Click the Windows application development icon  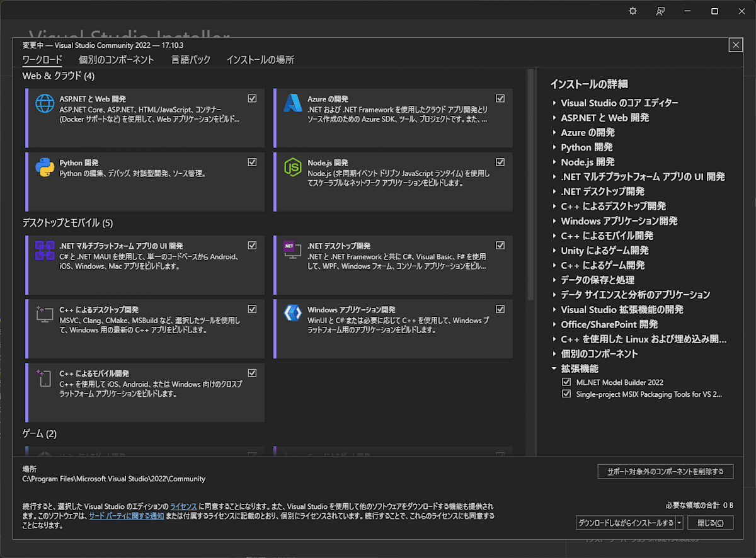pyautogui.click(x=293, y=314)
